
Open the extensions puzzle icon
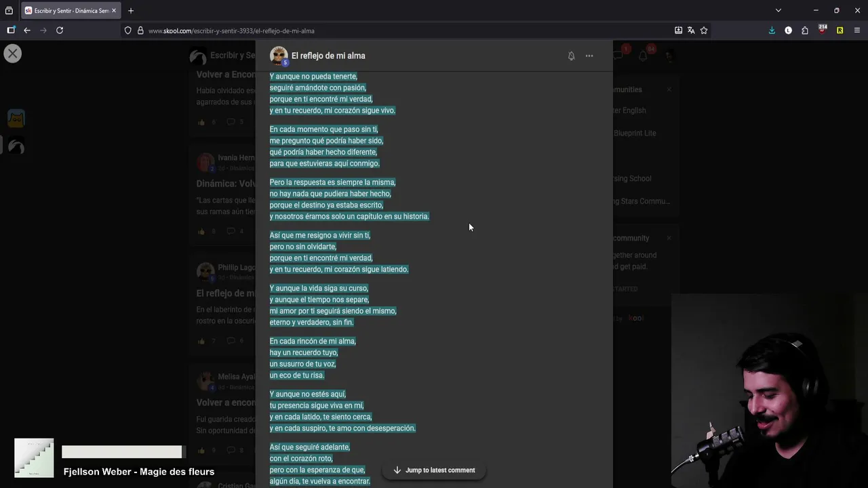point(805,30)
